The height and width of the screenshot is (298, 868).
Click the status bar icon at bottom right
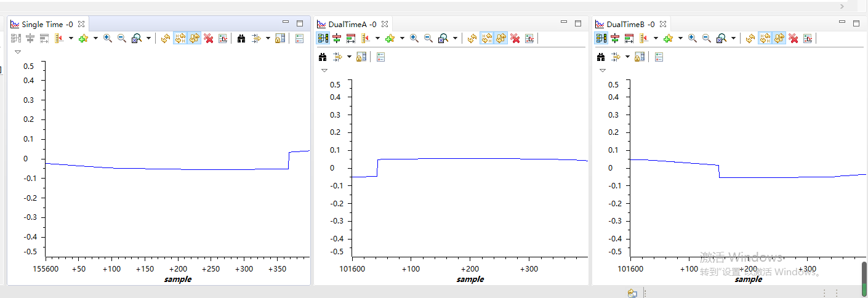633,293
